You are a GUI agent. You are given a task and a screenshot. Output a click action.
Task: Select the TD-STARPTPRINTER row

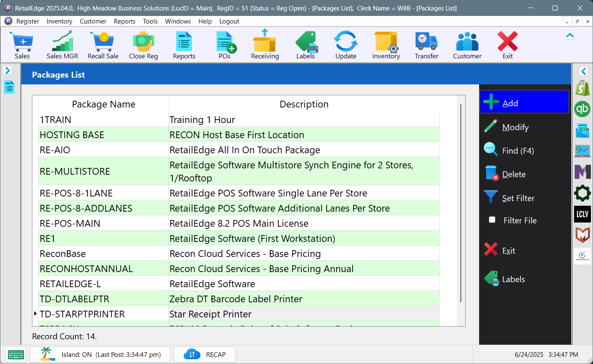pyautogui.click(x=239, y=314)
